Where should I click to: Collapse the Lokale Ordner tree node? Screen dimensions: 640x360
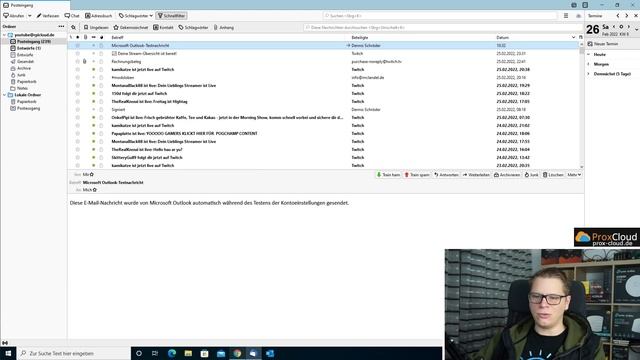click(4, 95)
